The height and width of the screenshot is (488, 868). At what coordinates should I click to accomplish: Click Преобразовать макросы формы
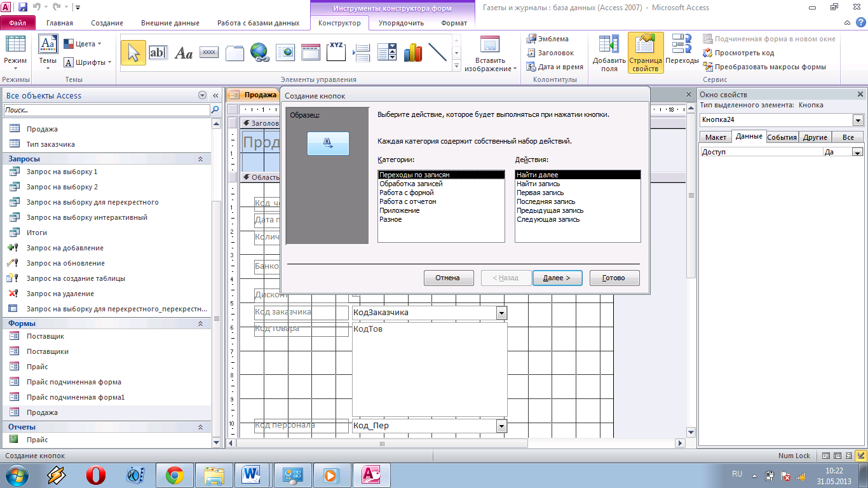[x=764, y=67]
